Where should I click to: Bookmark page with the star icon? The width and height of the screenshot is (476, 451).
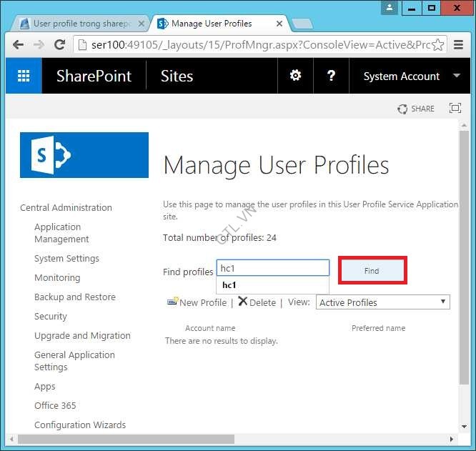click(437, 45)
